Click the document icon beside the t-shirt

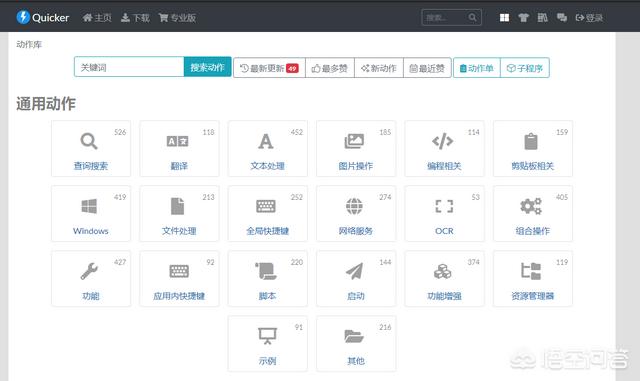542,18
